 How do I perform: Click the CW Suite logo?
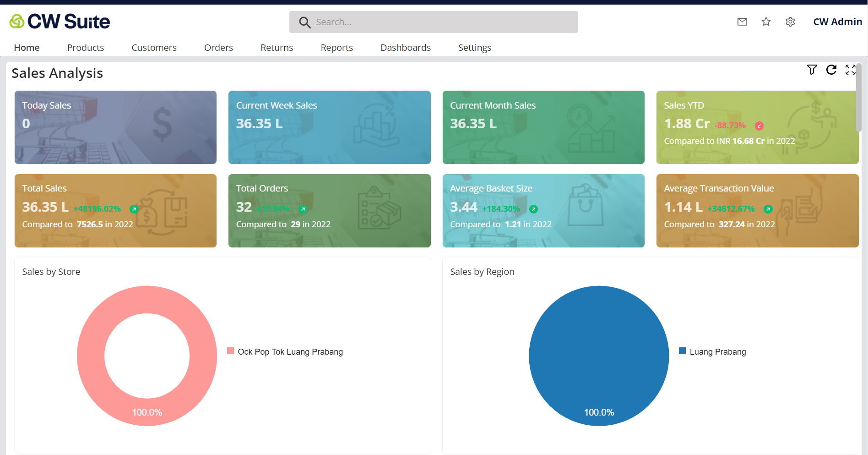(60, 22)
